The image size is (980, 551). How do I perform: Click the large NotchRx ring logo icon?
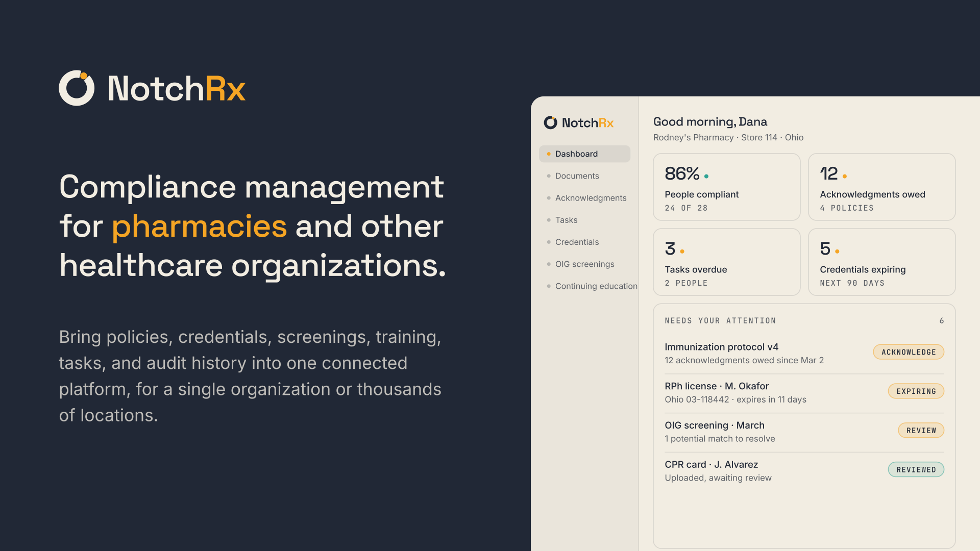77,88
